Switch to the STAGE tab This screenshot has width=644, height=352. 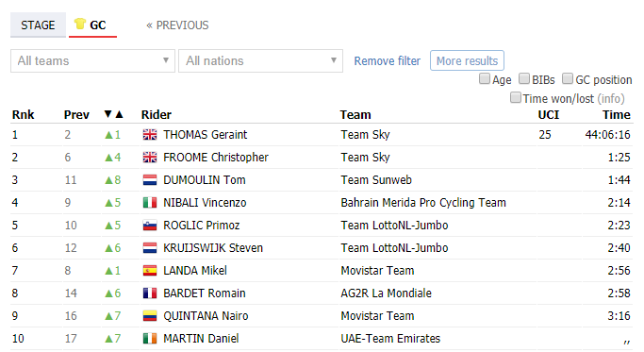click(x=38, y=25)
